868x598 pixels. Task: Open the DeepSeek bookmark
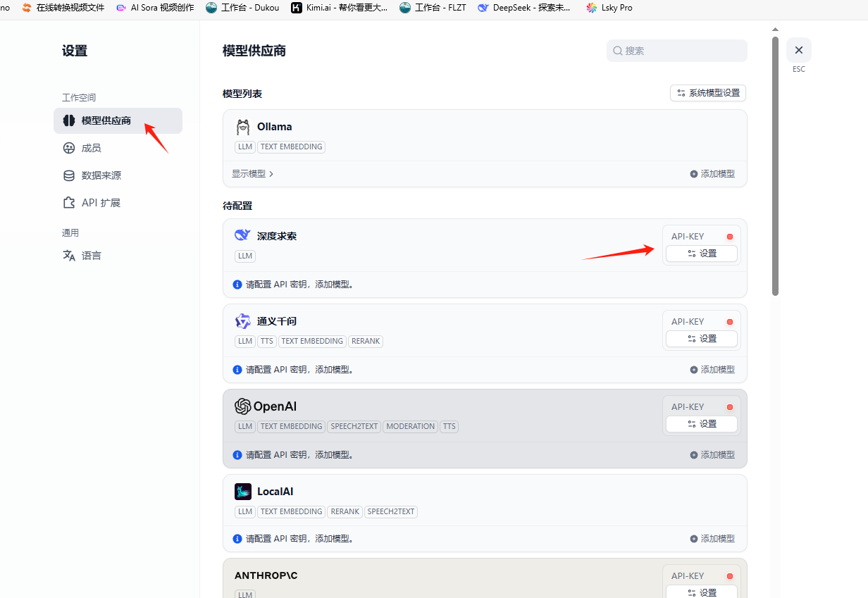(x=525, y=8)
